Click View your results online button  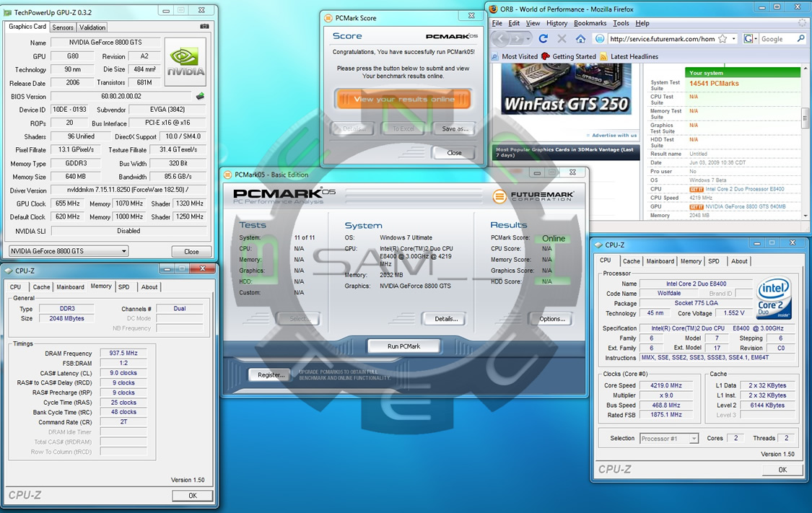tap(403, 99)
